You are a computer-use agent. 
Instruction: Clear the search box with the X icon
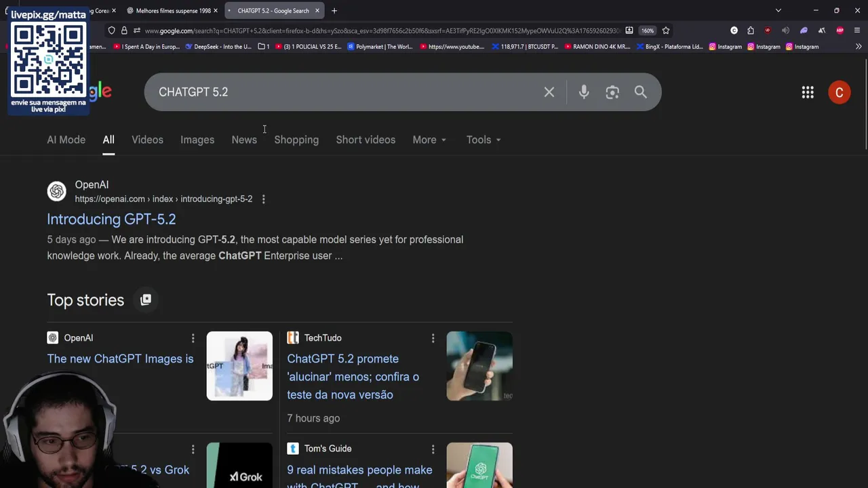coord(549,92)
